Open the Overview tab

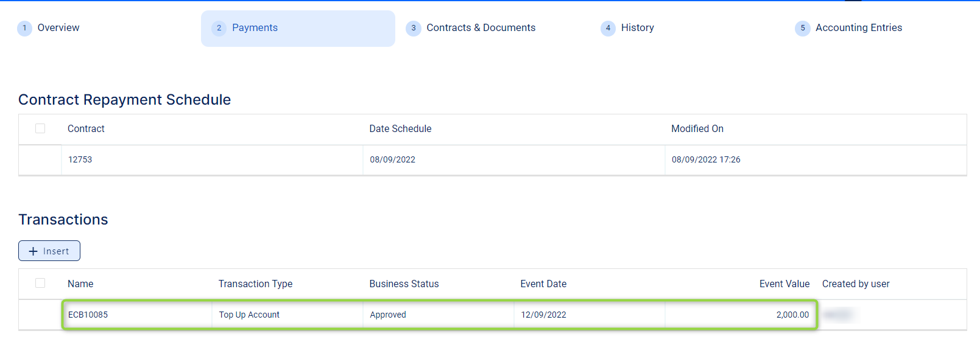(x=58, y=28)
